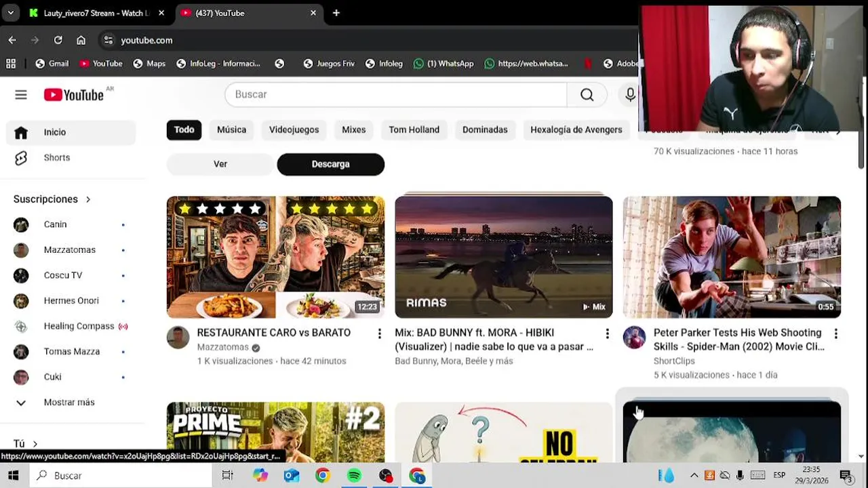This screenshot has height=488, width=868.
Task: Select the Mixes filter chip
Action: point(353,129)
